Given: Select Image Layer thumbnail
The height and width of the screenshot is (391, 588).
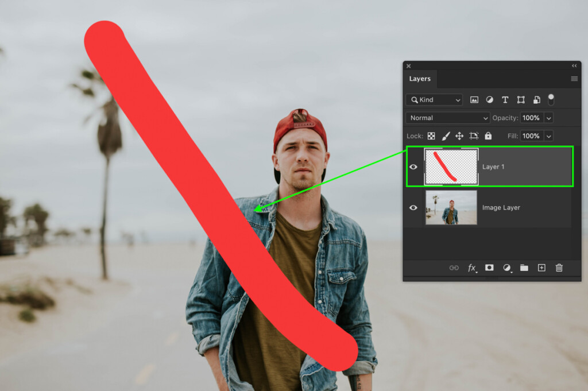Looking at the screenshot, I should coord(451,208).
